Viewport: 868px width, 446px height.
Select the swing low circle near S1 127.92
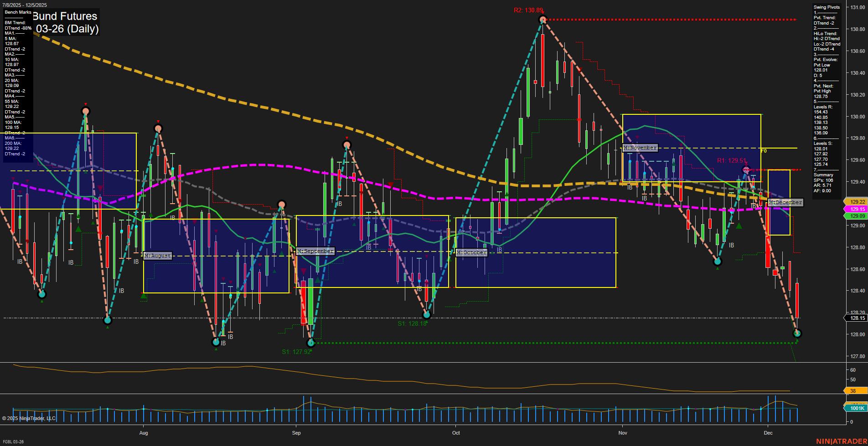coord(310,343)
